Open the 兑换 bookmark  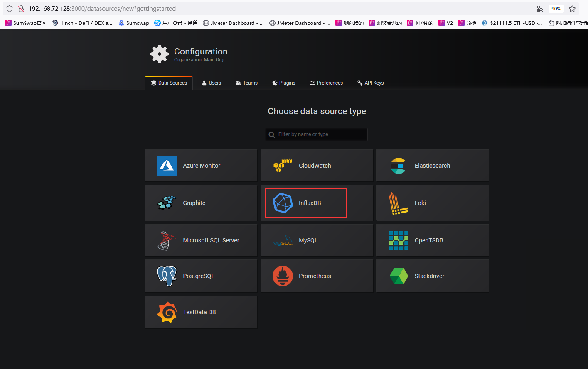tap(467, 23)
